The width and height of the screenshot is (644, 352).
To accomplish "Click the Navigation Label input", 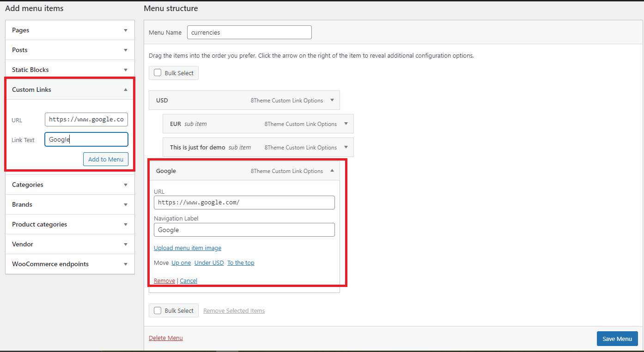I will pyautogui.click(x=244, y=230).
